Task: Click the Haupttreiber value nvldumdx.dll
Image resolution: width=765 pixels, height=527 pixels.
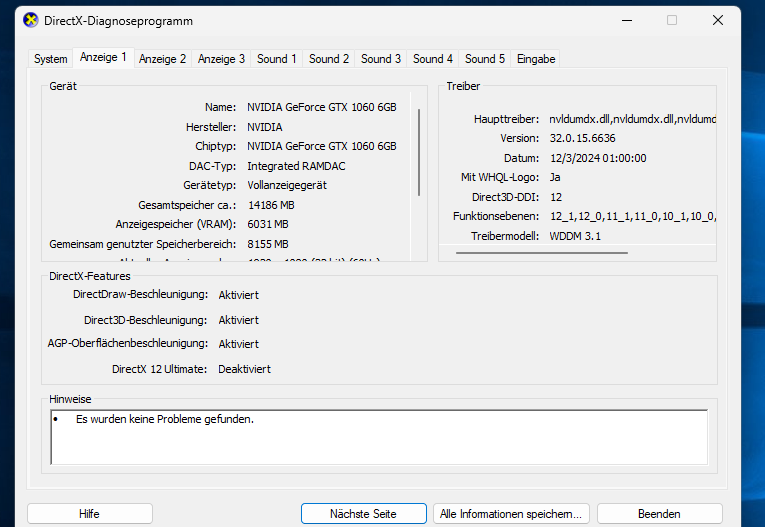Action: 632,119
